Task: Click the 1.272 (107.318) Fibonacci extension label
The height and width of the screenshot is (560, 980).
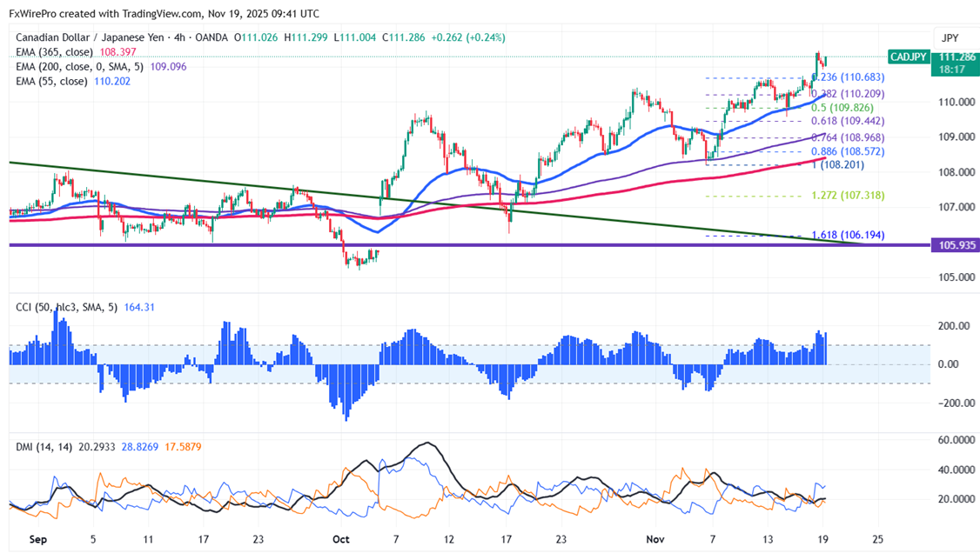Action: point(848,196)
